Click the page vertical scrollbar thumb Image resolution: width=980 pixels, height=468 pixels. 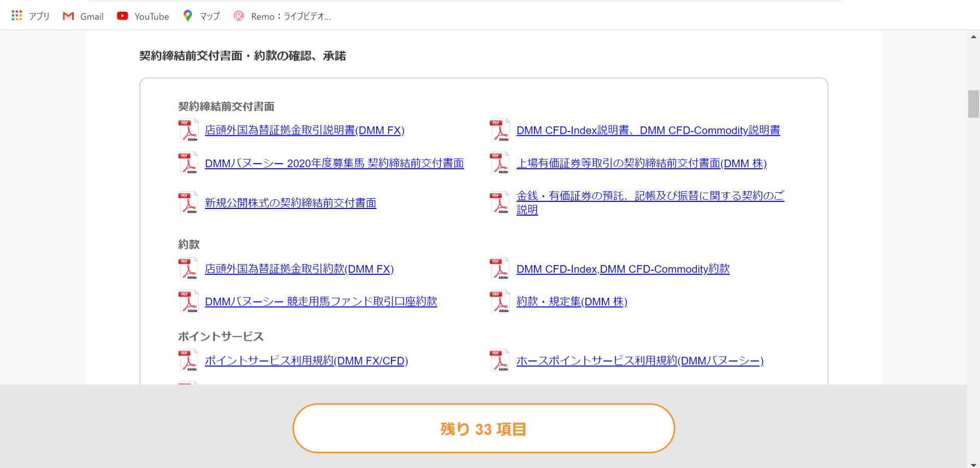click(973, 104)
